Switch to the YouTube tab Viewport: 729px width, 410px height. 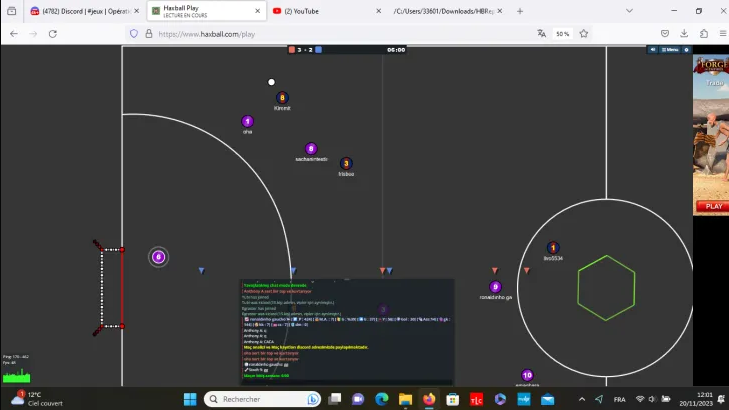coord(320,11)
